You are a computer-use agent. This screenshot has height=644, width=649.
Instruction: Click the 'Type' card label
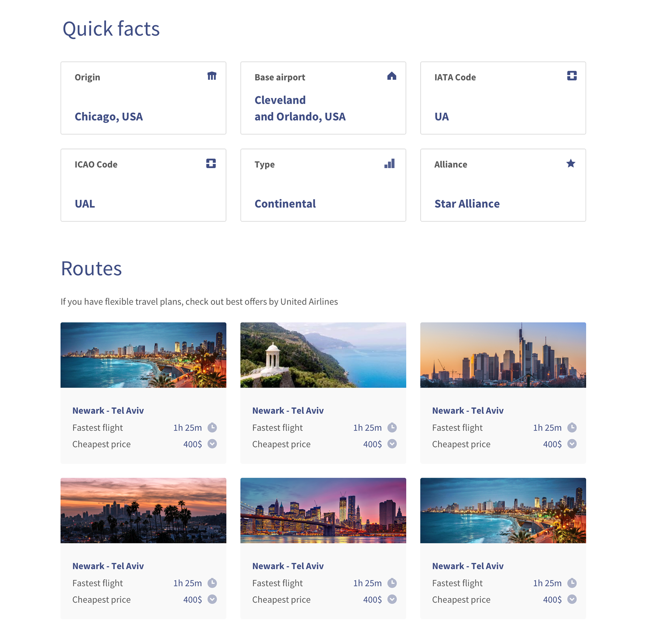(x=265, y=165)
